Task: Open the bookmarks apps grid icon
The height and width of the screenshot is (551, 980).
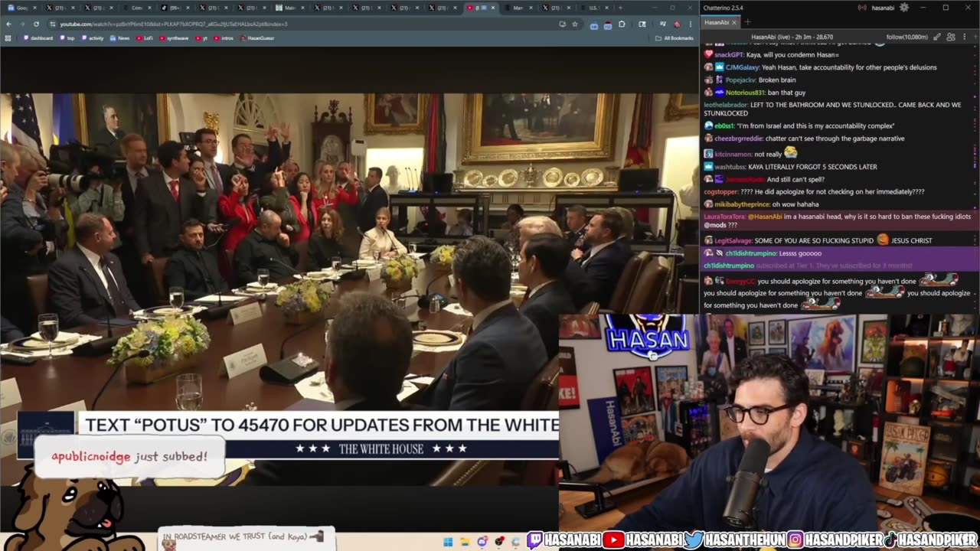Action: coord(8,37)
